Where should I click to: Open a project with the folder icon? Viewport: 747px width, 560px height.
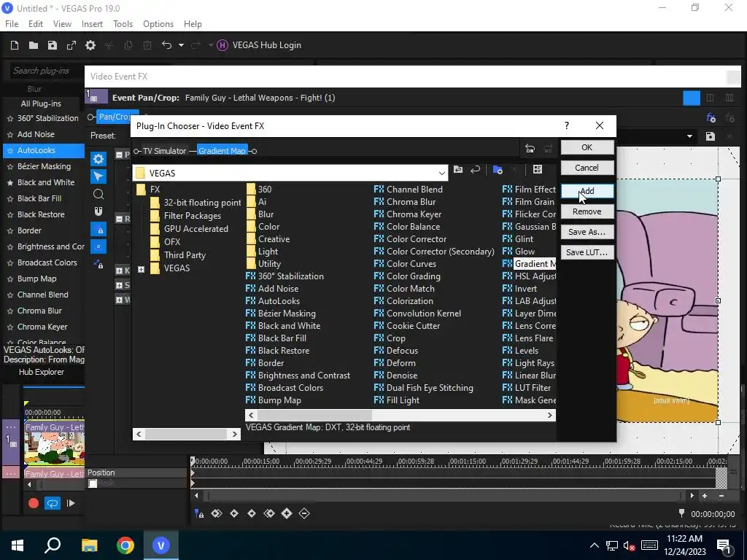point(34,45)
